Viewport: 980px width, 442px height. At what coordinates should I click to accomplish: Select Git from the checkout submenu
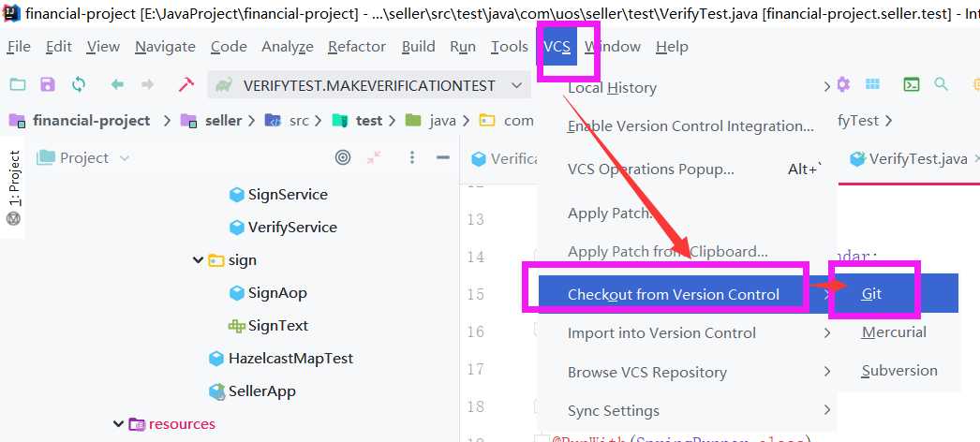[x=871, y=293]
